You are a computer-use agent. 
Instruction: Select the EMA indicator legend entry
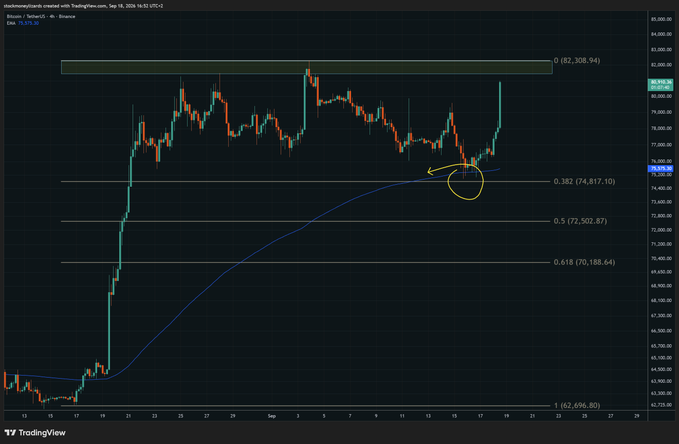click(23, 23)
